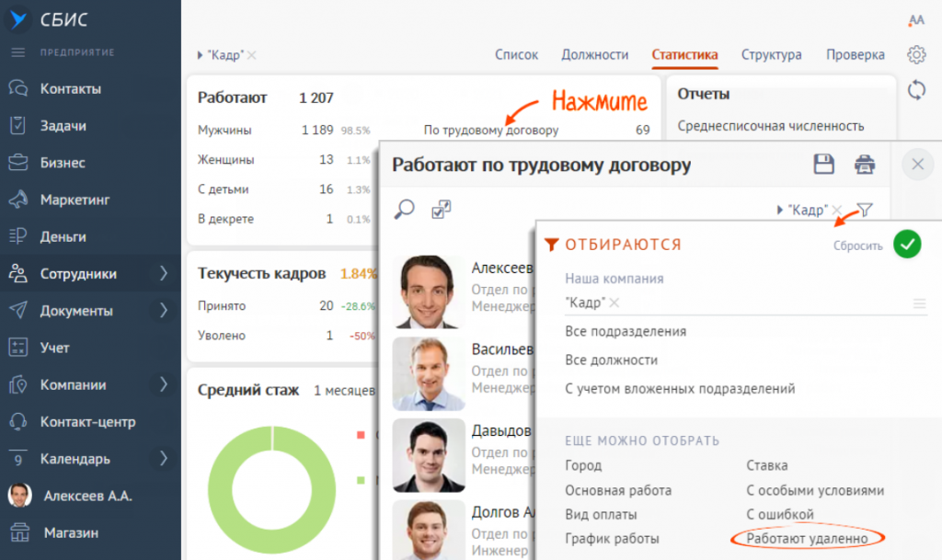This screenshot has width=942, height=560.
Task: Click the По трудовому договору statistic
Action: coord(491,130)
